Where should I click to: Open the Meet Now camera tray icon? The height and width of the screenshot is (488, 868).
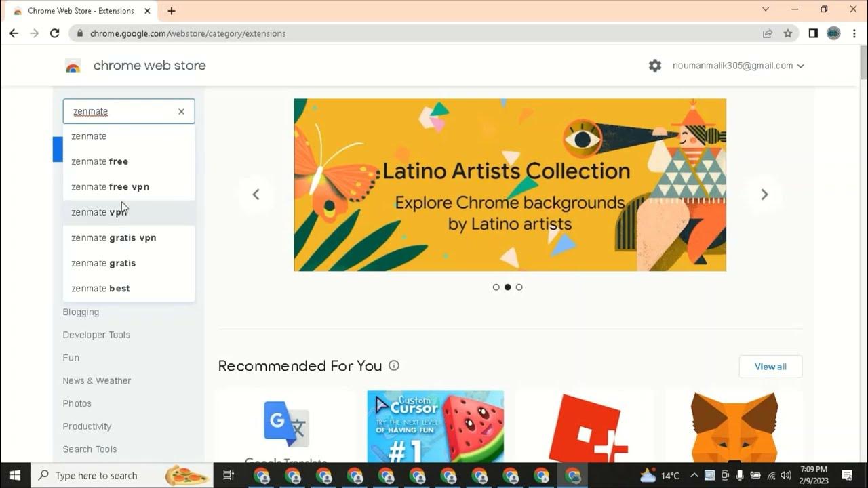pos(725,475)
